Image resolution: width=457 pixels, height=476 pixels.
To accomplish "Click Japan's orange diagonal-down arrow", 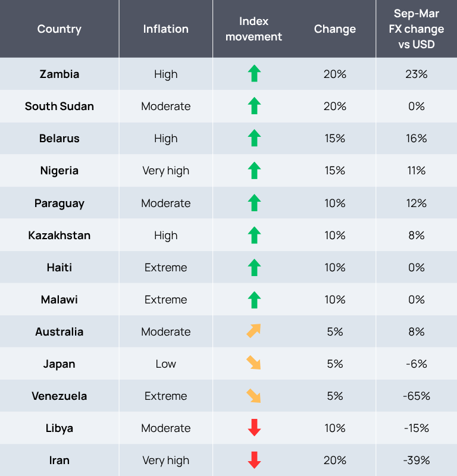I will pos(254,364).
